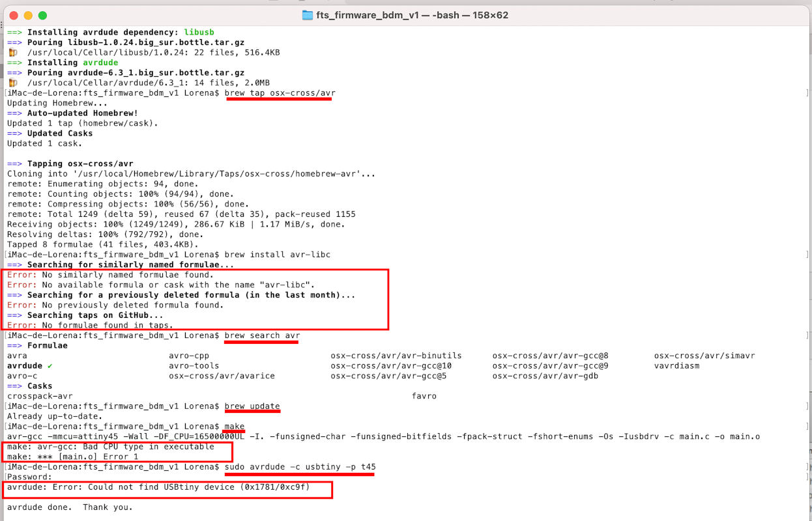Click the 'Tapping osx-cross/avr' line
The image size is (812, 521).
pos(70,163)
